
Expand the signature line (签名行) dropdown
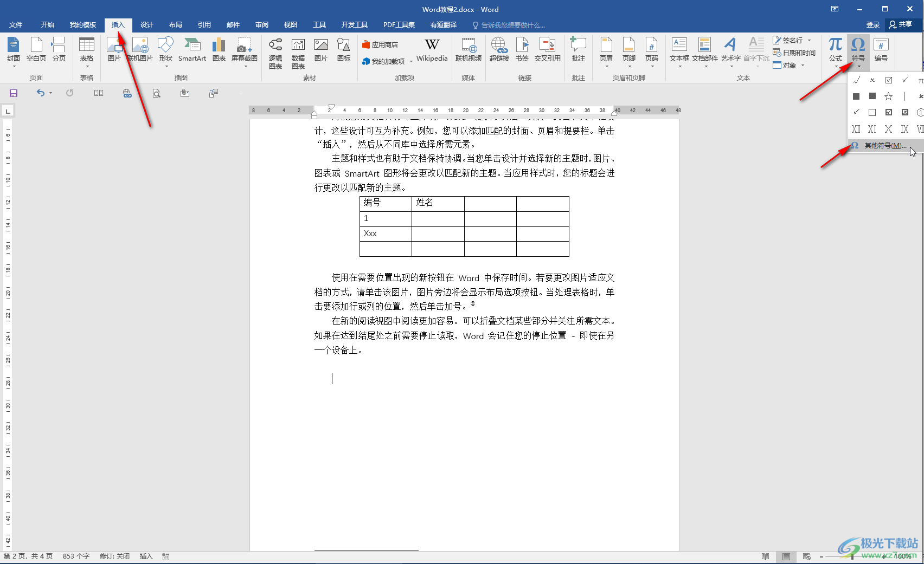point(810,41)
